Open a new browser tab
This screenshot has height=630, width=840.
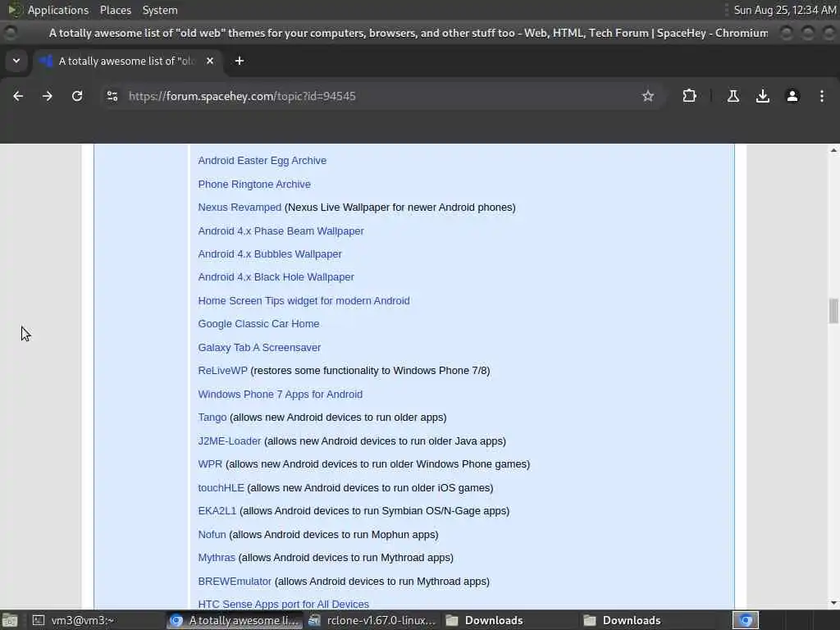pyautogui.click(x=240, y=61)
